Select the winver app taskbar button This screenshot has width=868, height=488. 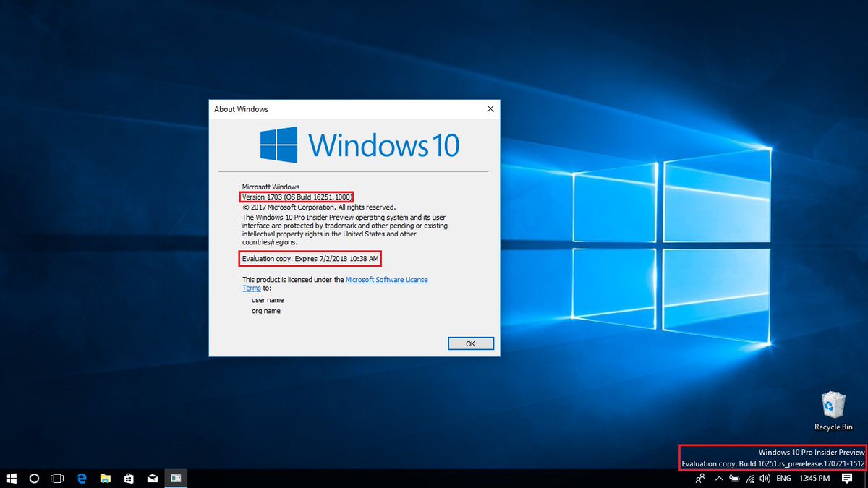point(175,479)
